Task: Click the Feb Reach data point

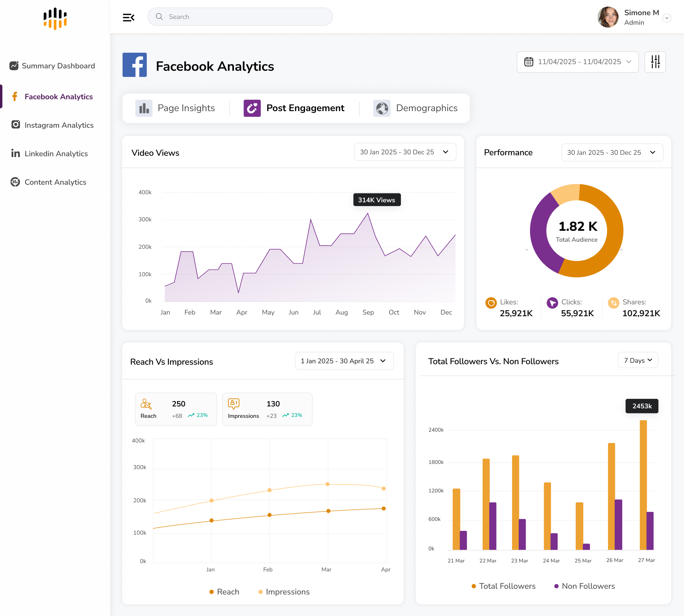Action: click(269, 515)
